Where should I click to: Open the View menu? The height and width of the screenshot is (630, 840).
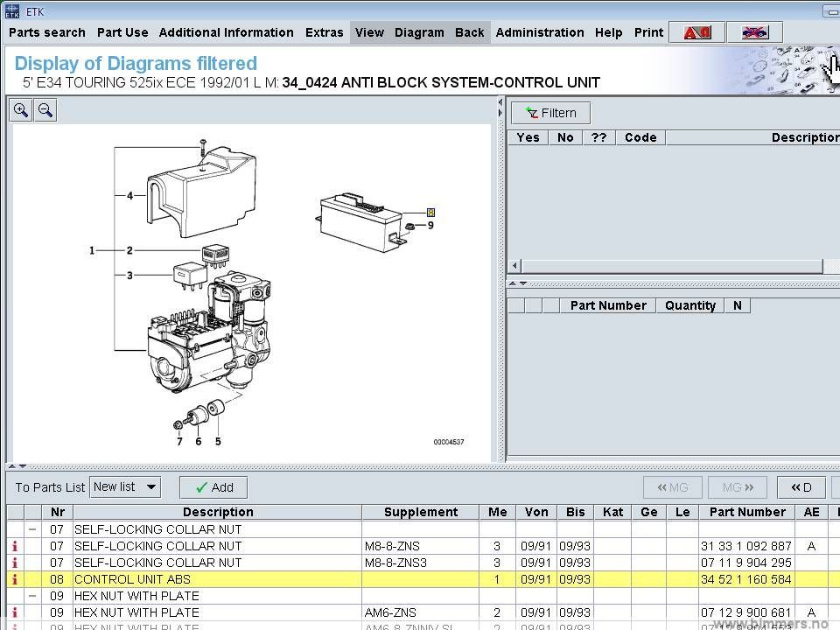369,32
